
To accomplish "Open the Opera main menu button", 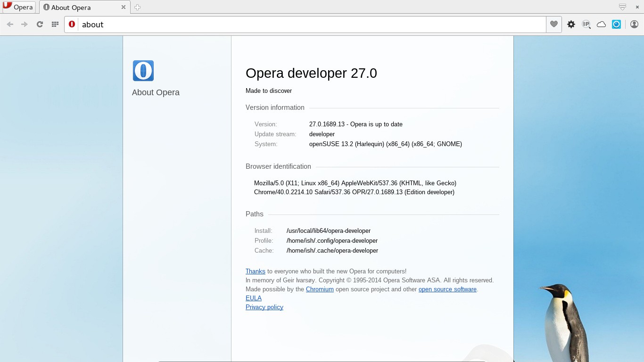I will 18,7.
